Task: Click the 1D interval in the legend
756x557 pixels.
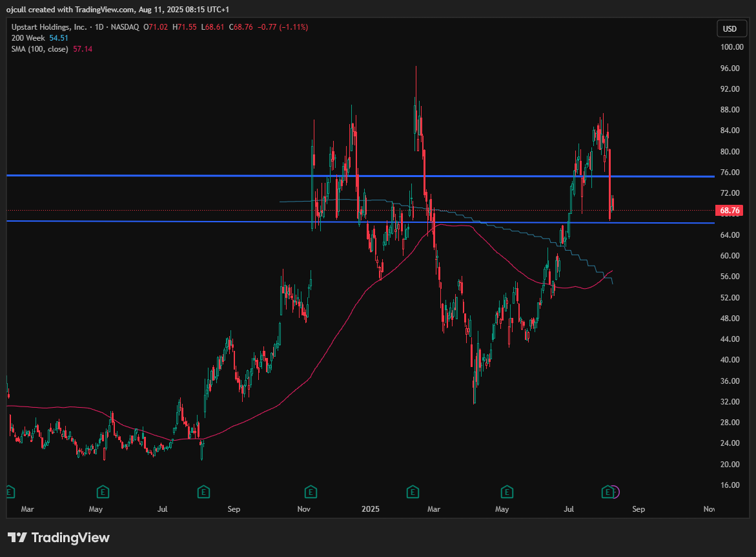Action: (99, 27)
